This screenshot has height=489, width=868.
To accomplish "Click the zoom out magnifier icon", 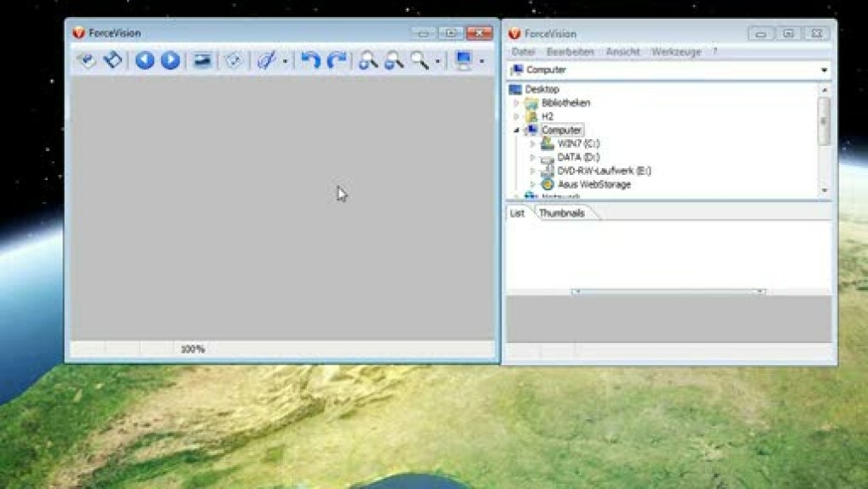I will [x=393, y=61].
